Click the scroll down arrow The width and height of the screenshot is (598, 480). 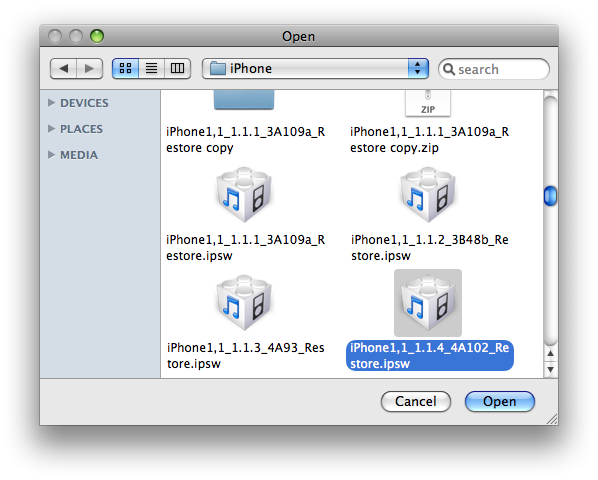point(550,369)
